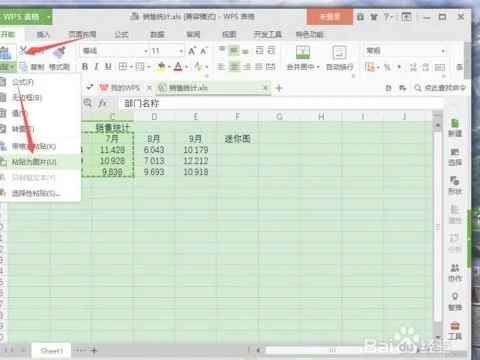Click the Copy (复制) button

click(32, 67)
